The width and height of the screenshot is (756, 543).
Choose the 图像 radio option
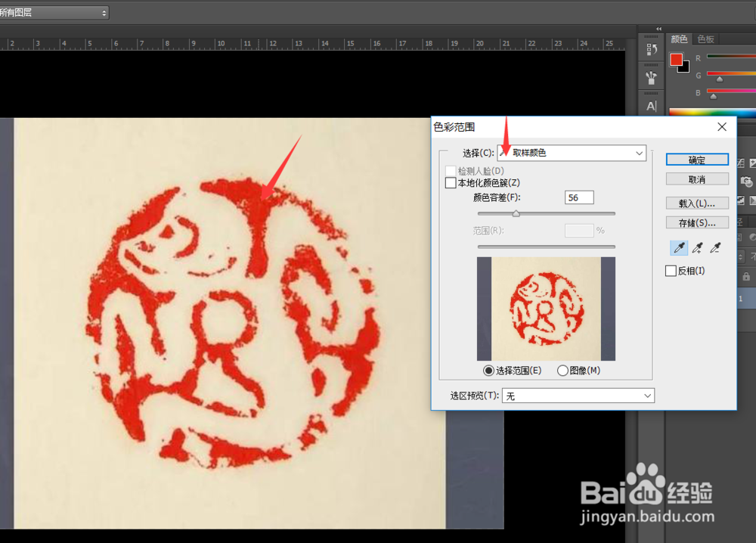click(x=562, y=371)
